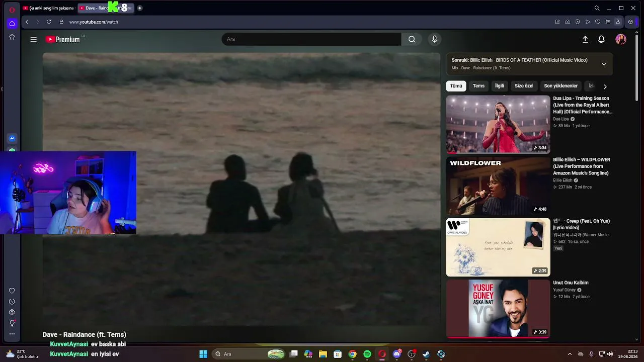Start voice search with the microphone icon
Viewport: 644px width, 362px height.
[435, 39]
